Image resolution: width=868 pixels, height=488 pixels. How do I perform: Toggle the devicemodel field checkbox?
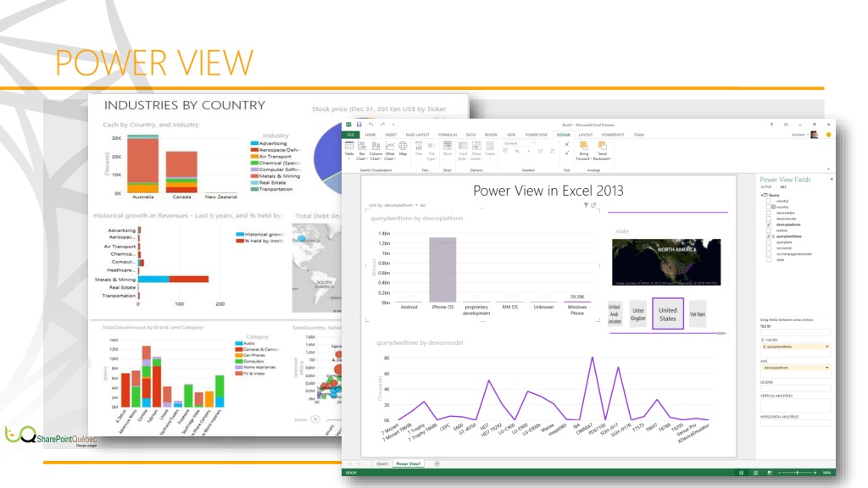pos(768,219)
